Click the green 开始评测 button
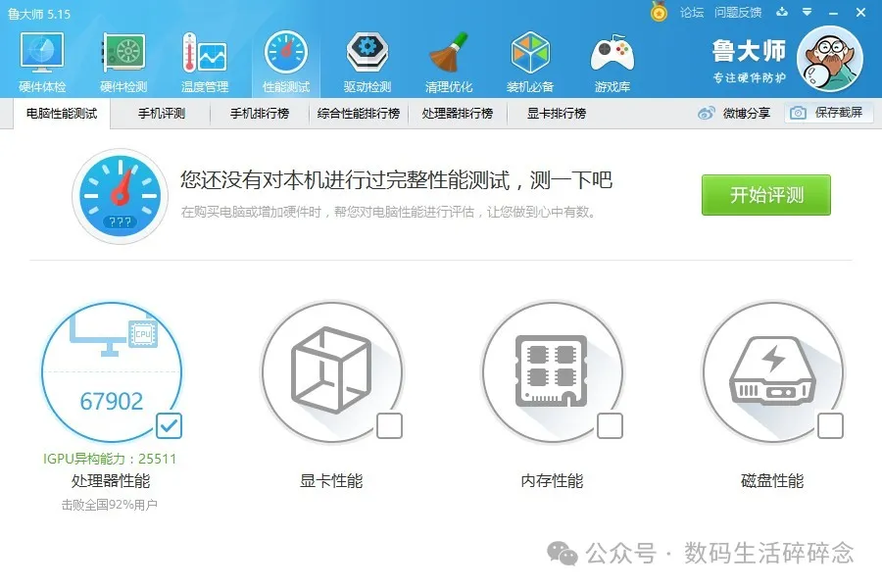 766,195
